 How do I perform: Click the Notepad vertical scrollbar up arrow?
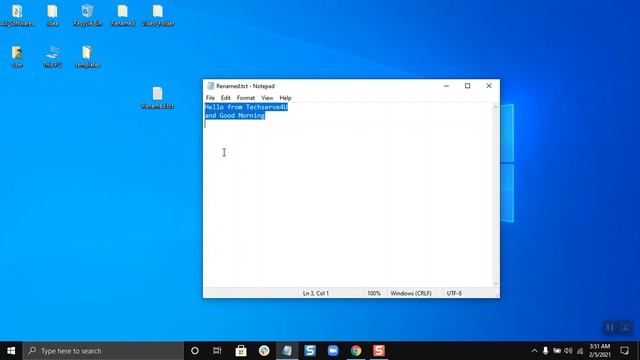pos(496,107)
